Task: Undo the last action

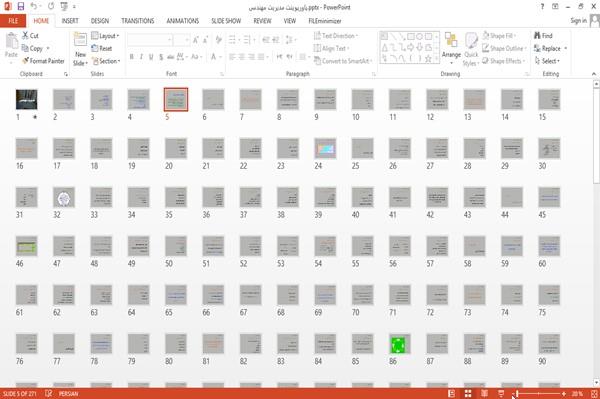Action: point(34,7)
